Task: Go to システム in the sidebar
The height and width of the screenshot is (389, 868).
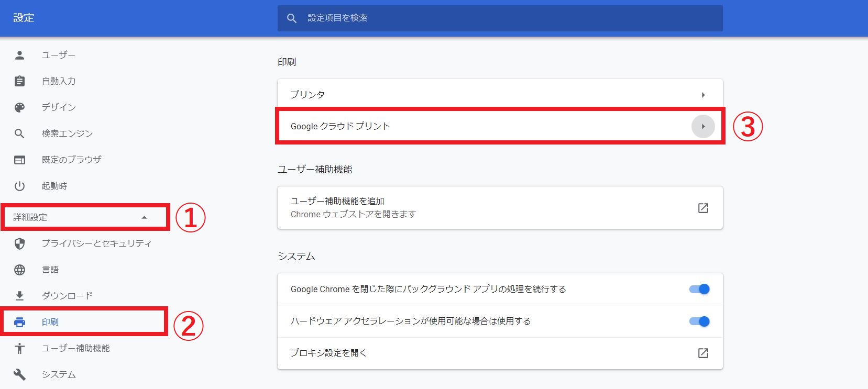Action: [x=59, y=374]
